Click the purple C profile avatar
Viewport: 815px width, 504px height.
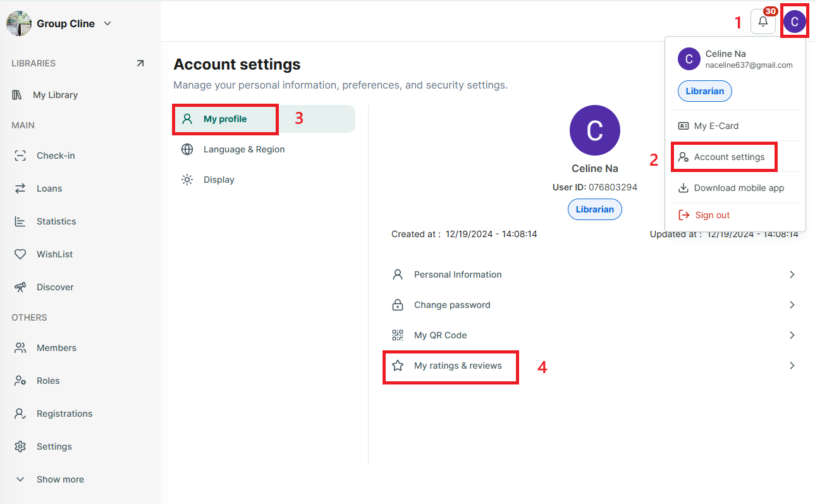[x=795, y=22]
